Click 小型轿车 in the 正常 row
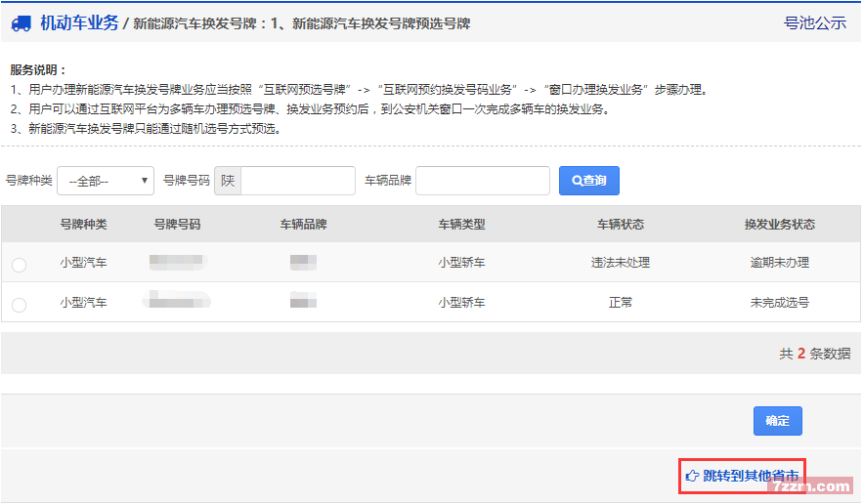Image resolution: width=863 pixels, height=504 pixels. [461, 302]
